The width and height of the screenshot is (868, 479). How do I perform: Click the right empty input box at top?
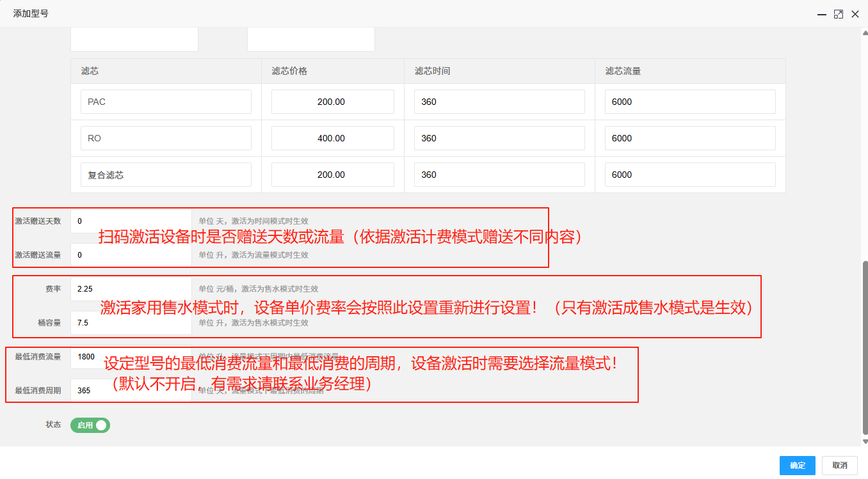pos(311,39)
